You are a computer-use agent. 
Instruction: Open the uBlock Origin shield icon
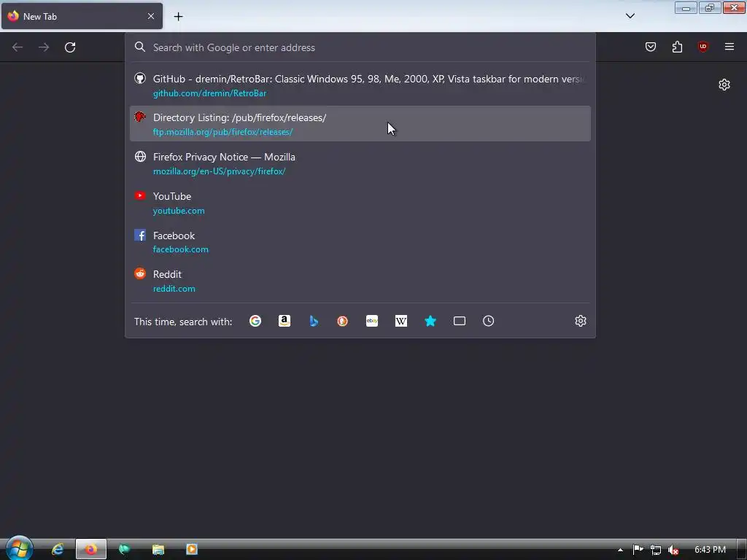pos(703,47)
